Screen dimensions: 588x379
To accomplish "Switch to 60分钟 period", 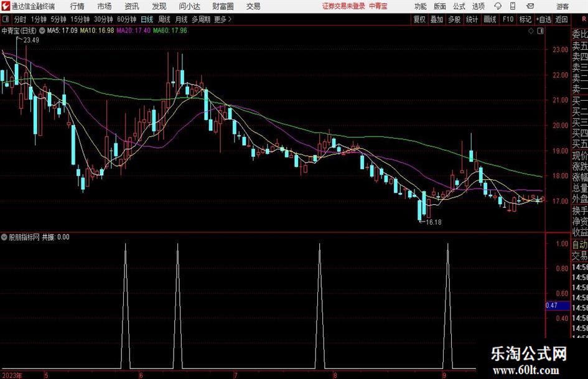I will [x=127, y=19].
